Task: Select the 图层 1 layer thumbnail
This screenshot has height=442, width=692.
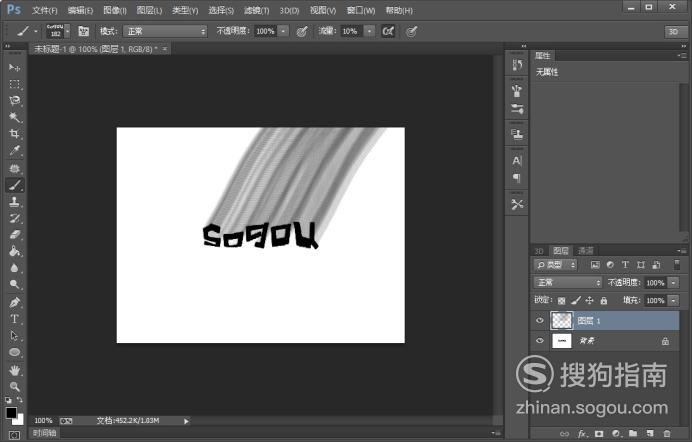Action: 562,321
